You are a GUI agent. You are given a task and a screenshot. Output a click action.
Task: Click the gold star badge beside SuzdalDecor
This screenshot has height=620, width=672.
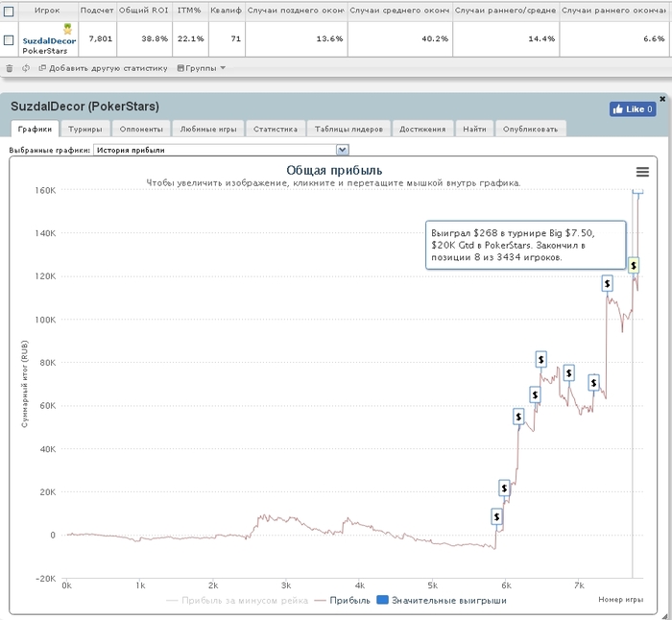[x=68, y=29]
